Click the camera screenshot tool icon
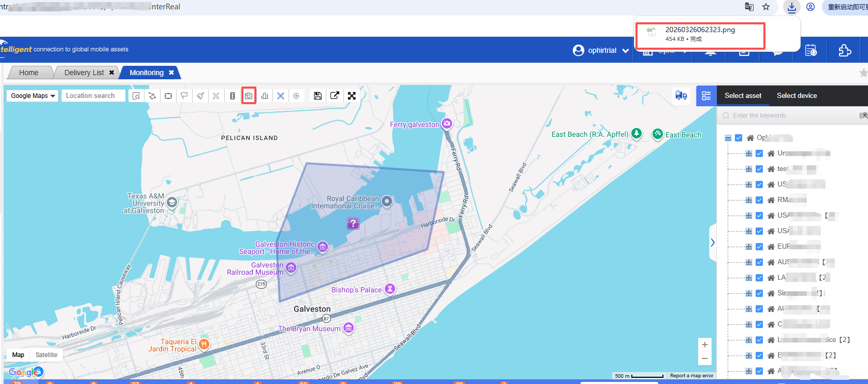868x384 pixels. point(249,96)
